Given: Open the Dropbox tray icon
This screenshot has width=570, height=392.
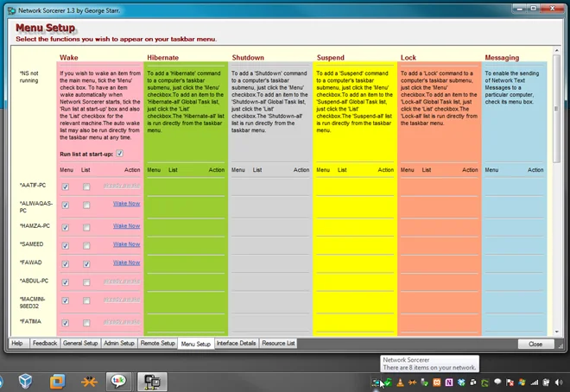Looking at the screenshot, I should coord(461,383).
